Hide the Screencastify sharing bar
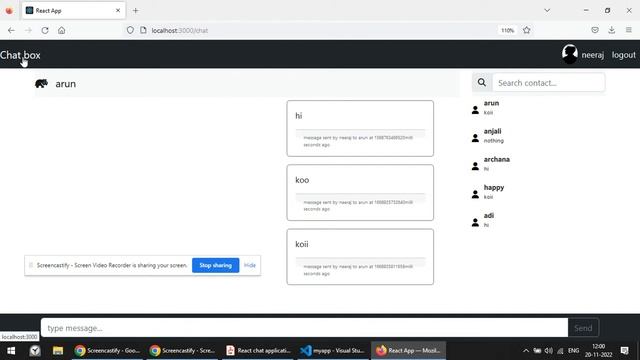 (250, 265)
